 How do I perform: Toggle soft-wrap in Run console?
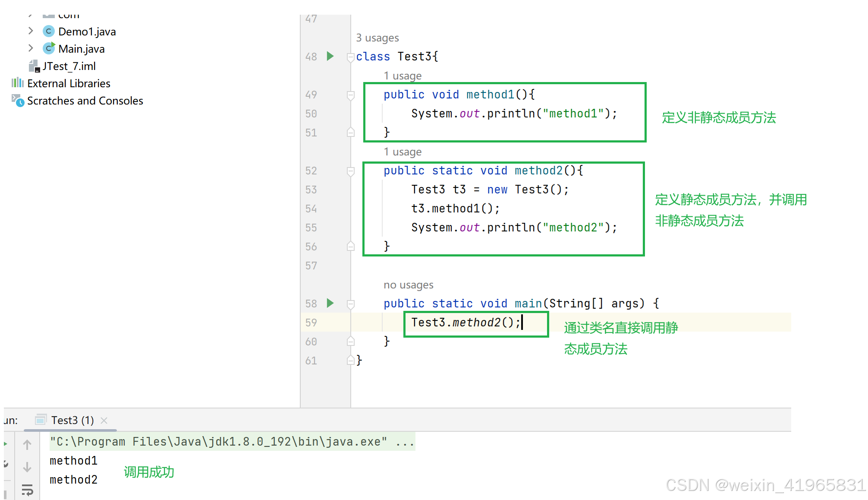click(x=27, y=490)
